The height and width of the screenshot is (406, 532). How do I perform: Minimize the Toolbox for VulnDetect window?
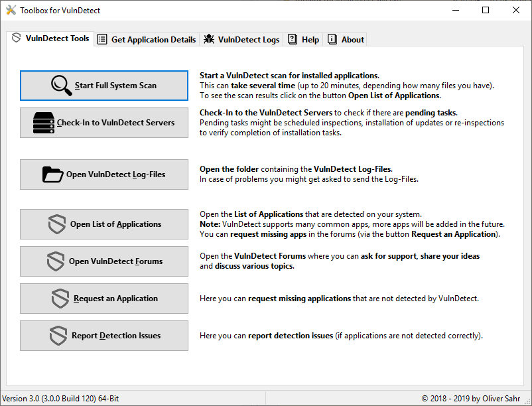click(456, 10)
